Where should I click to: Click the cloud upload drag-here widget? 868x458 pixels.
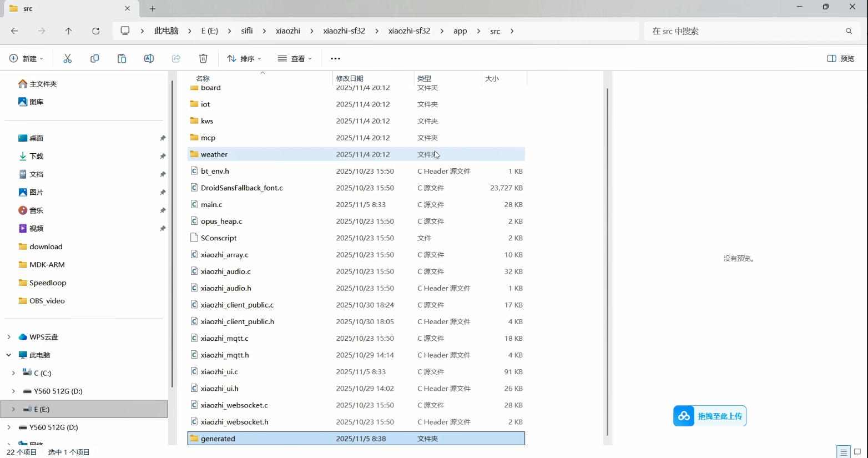710,416
